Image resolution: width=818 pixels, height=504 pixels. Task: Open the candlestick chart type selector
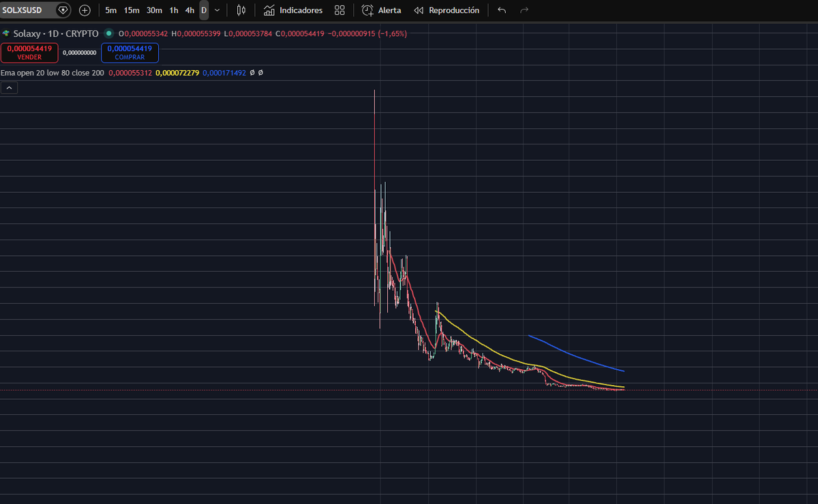[x=241, y=10]
